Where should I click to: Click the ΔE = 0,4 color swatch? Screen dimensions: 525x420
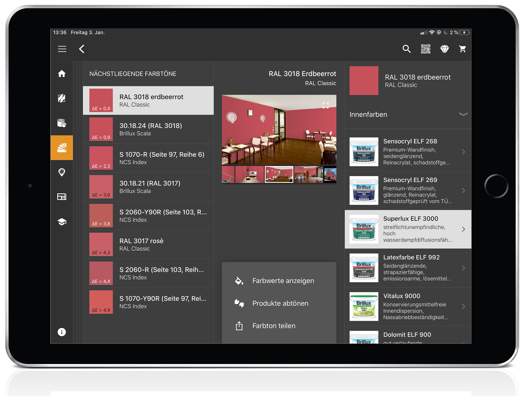pyautogui.click(x=101, y=100)
